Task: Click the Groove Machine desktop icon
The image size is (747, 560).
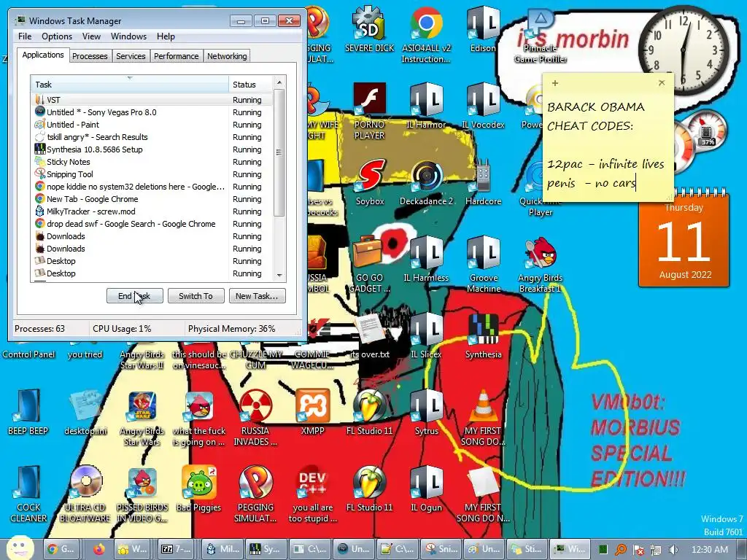Action: [x=483, y=264]
